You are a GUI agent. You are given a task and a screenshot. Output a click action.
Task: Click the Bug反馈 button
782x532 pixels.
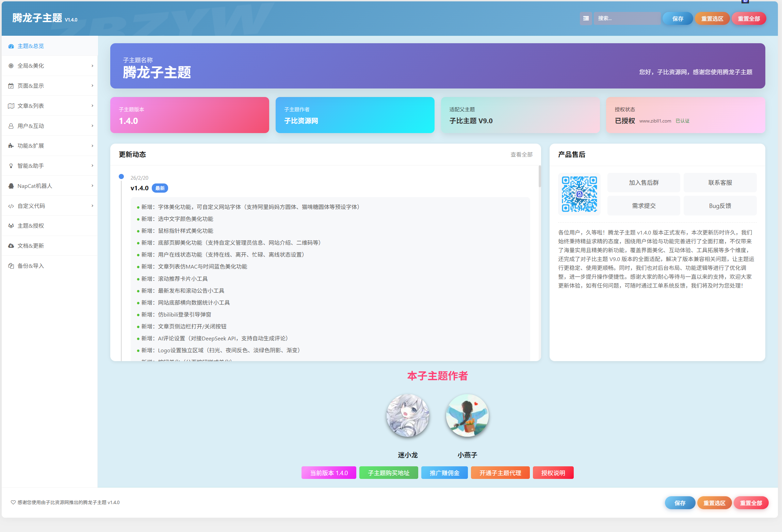pyautogui.click(x=720, y=206)
